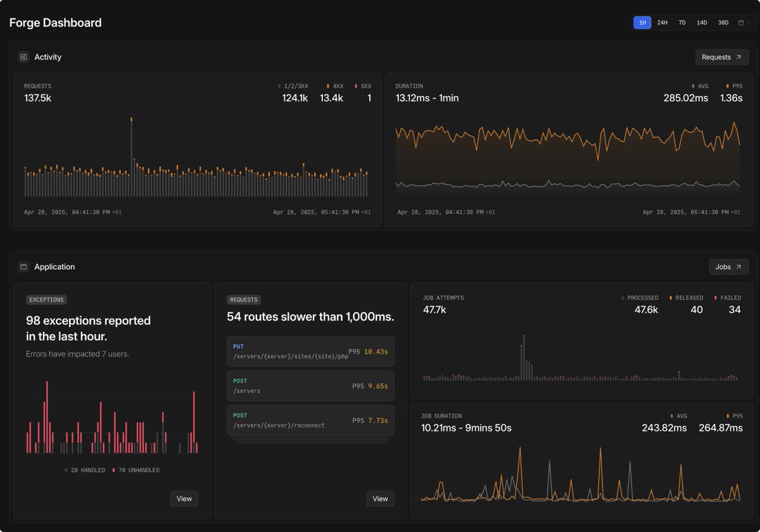760x532 pixels.
Task: Switch to the 24H time range
Action: (662, 22)
